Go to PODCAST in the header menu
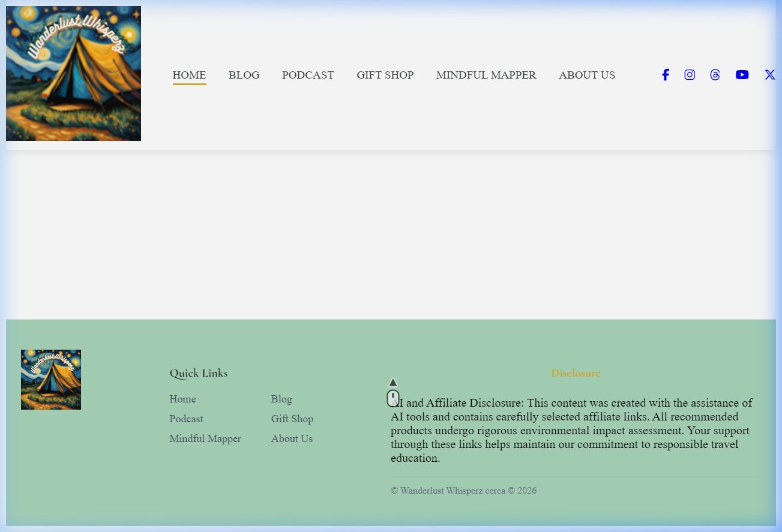Image resolution: width=782 pixels, height=532 pixels. coord(308,75)
